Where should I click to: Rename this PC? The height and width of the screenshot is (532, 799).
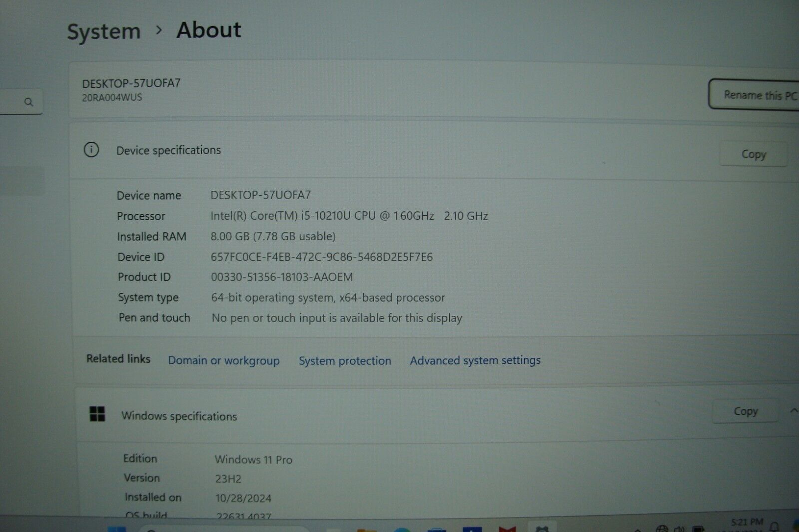coord(754,95)
